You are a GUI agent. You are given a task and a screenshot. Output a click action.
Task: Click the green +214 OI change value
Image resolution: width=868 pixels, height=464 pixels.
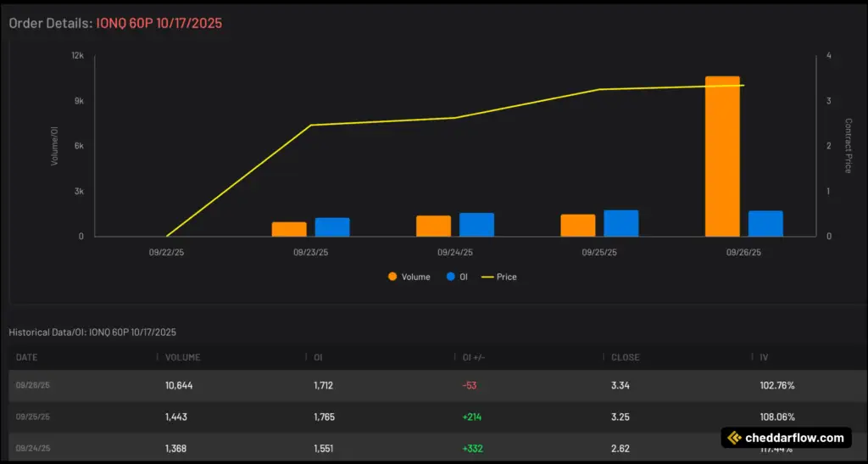click(x=472, y=417)
